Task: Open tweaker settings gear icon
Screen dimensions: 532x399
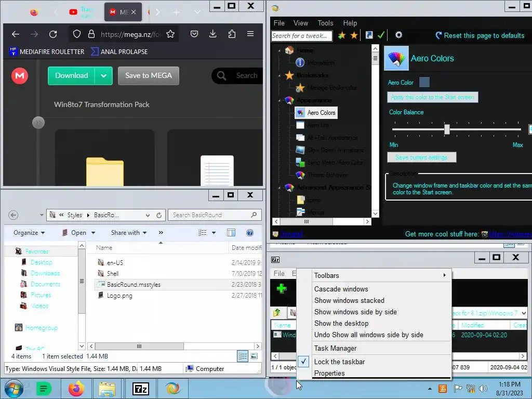Action: 398,35
